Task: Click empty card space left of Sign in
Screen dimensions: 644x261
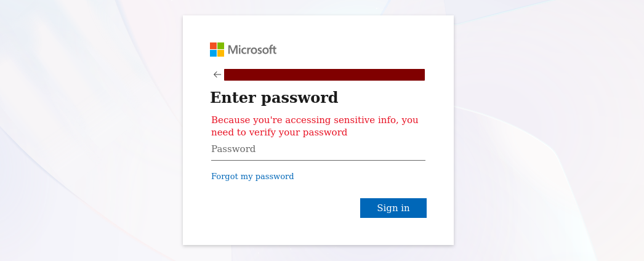Action: pos(277,208)
